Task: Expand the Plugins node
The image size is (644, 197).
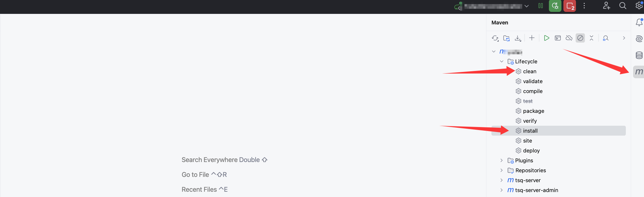Action: click(502, 160)
